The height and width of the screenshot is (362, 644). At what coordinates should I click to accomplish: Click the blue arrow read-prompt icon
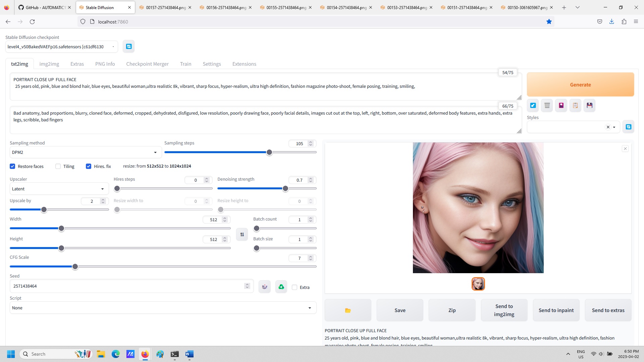(x=533, y=106)
